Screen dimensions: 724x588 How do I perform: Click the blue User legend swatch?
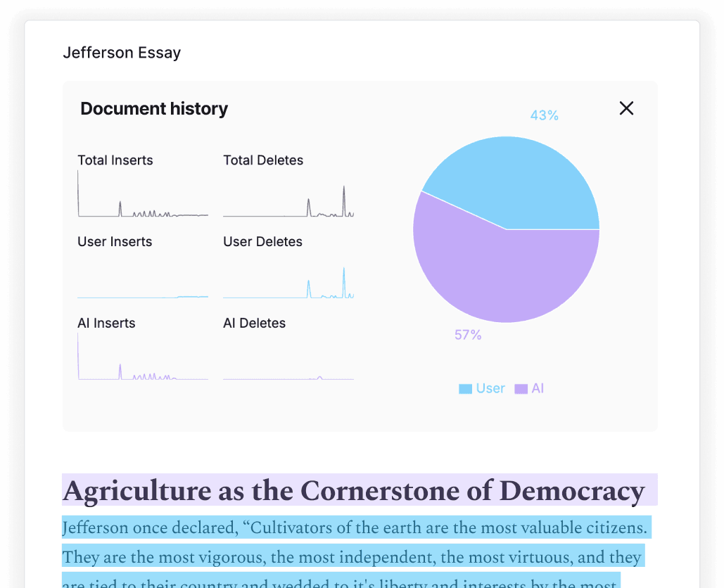[465, 389]
